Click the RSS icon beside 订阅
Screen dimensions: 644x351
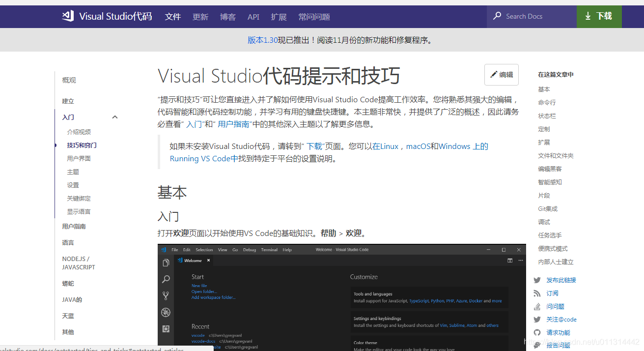point(537,293)
